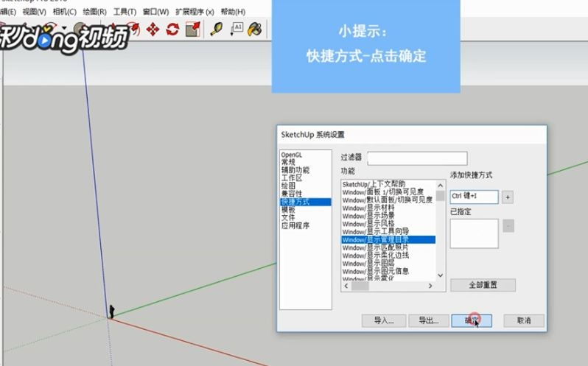Select 应用程序 in the category list
The width and height of the screenshot is (588, 366).
click(x=295, y=225)
